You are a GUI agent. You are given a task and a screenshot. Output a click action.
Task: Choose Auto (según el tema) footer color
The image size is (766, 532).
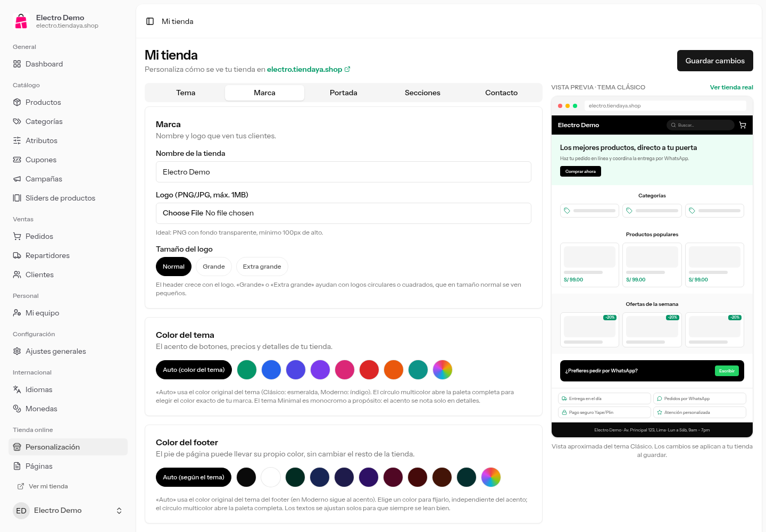pyautogui.click(x=194, y=477)
